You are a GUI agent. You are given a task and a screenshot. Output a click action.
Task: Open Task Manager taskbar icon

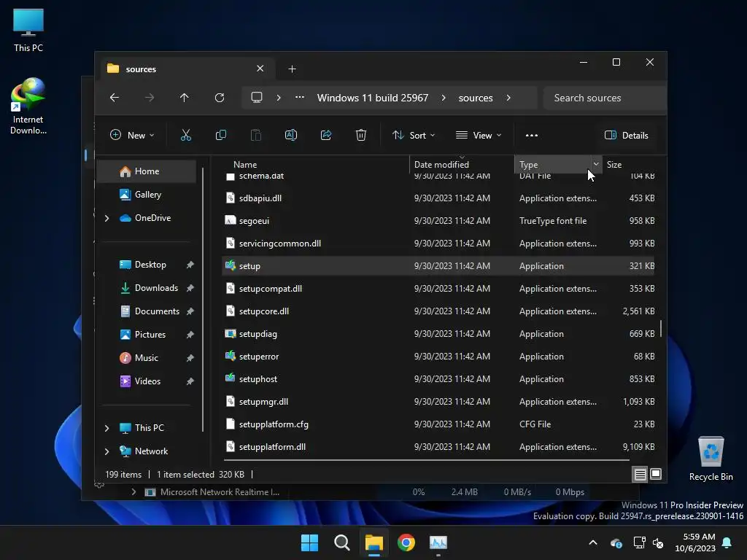[438, 542]
